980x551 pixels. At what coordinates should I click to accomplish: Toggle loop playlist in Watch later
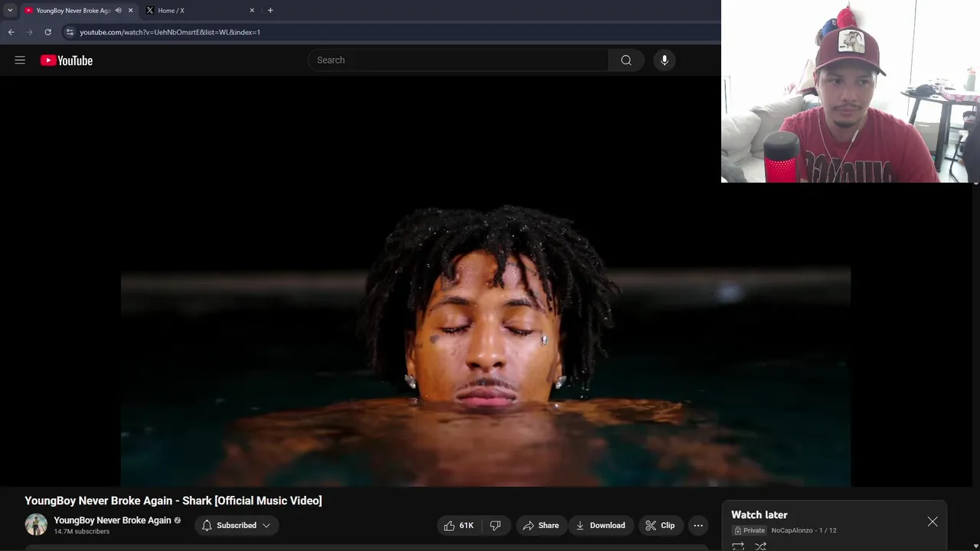738,546
